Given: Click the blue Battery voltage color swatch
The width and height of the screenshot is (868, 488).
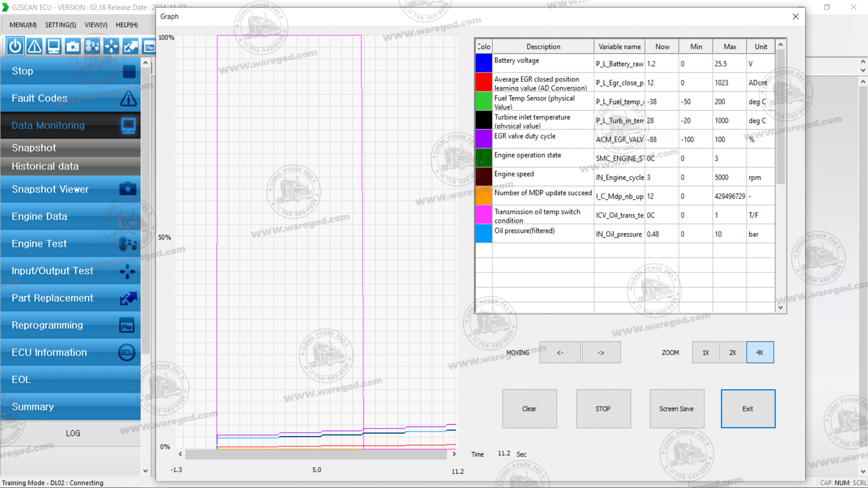Looking at the screenshot, I should (483, 63).
